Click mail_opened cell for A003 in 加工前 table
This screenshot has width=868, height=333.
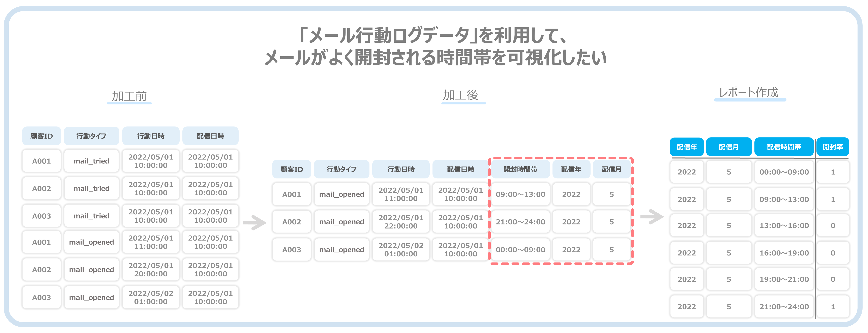[91, 297]
